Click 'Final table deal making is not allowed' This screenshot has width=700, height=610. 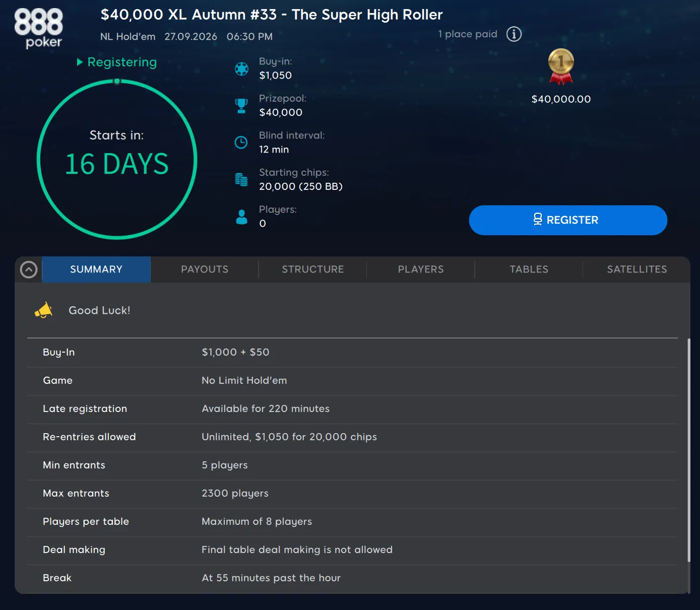(x=297, y=550)
